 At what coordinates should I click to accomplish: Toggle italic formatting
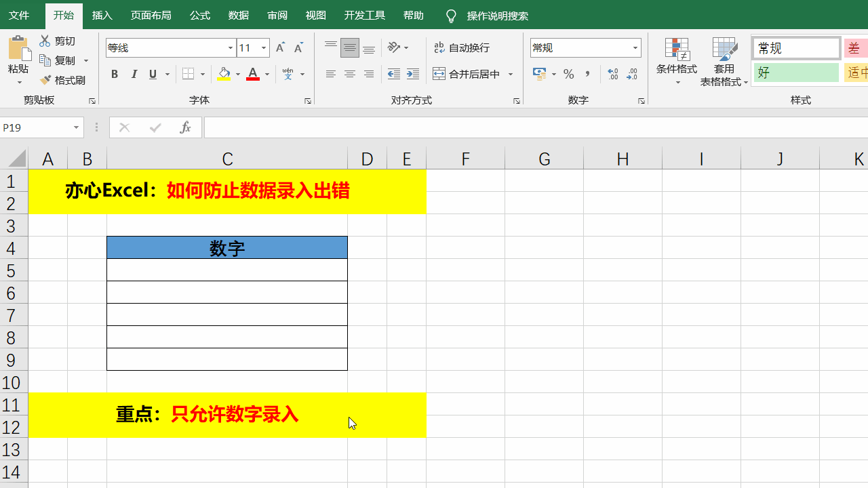(134, 74)
